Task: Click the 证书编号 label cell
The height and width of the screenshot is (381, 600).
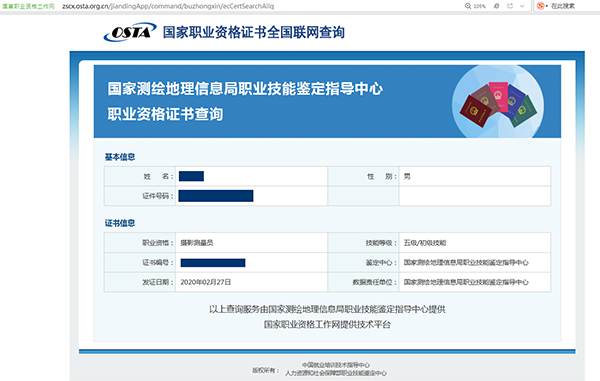Action: coord(140,262)
